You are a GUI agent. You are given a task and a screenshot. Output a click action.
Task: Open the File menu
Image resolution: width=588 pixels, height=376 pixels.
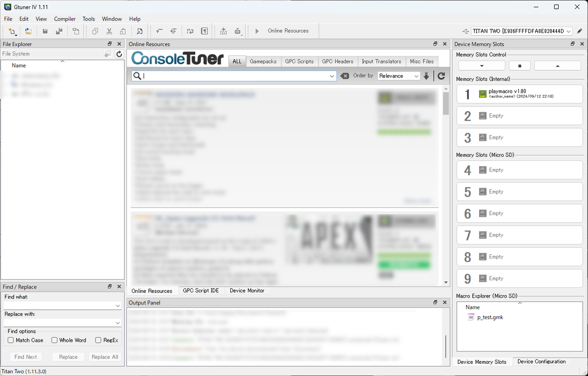pos(8,19)
